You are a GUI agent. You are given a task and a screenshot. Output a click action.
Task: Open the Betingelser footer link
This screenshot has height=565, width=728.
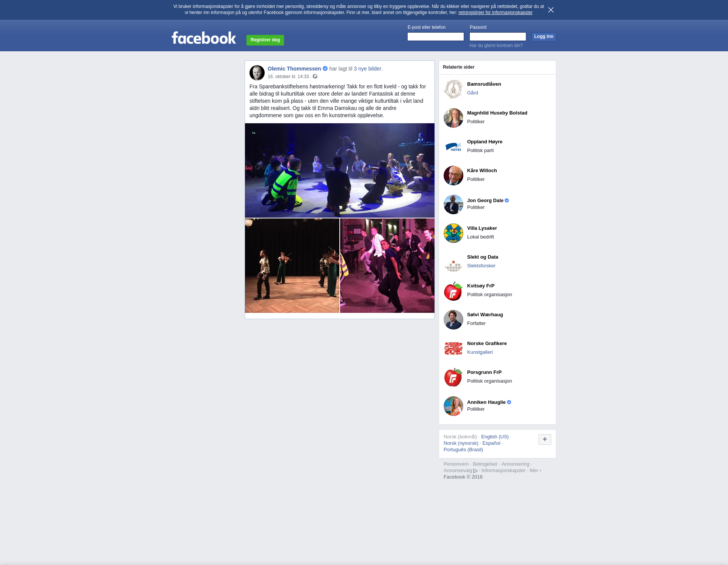(485, 464)
